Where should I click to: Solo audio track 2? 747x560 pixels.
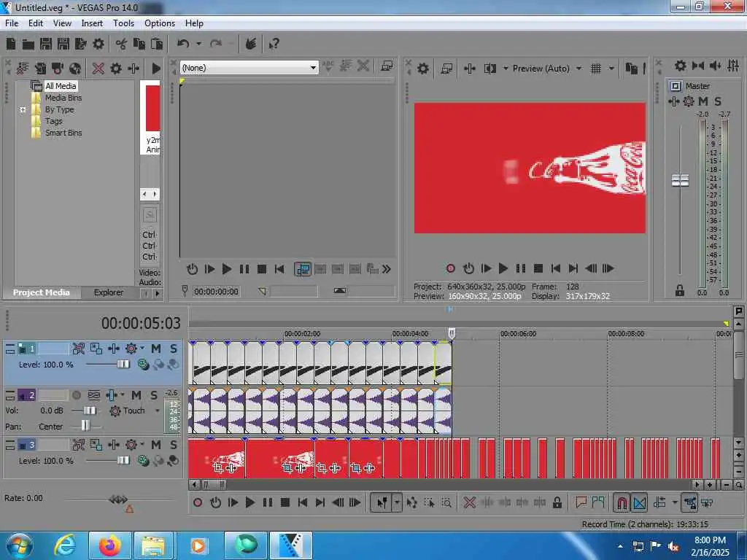[x=153, y=395]
